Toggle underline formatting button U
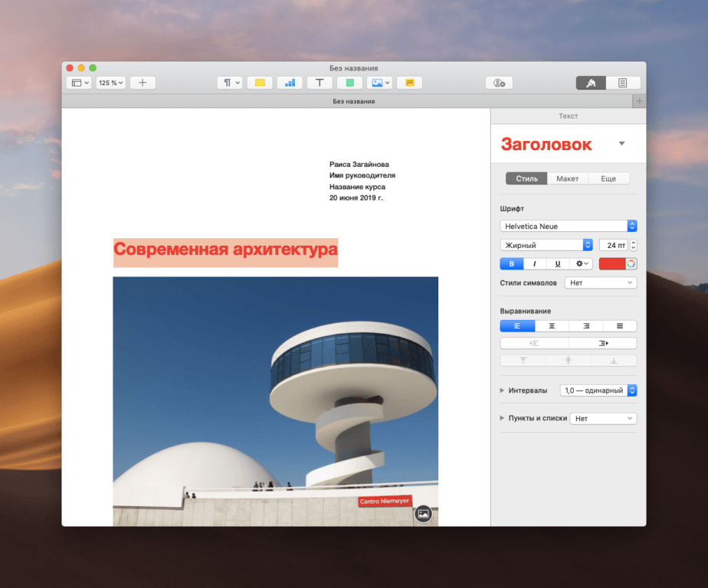 click(558, 264)
